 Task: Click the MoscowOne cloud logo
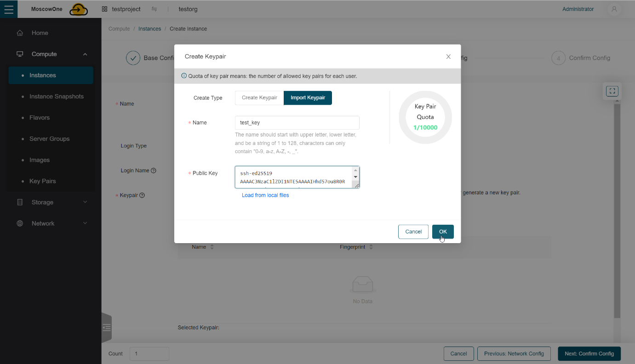point(78,8)
